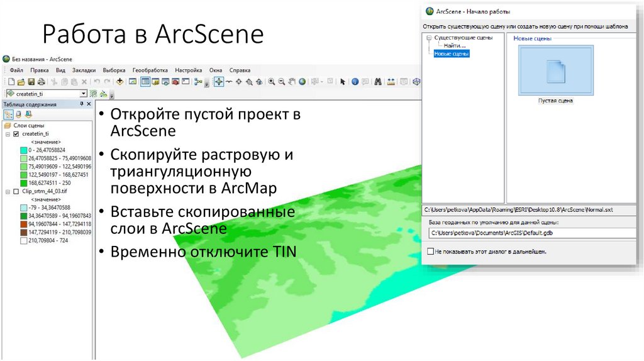Screen dimensions: 644x361
Task: Select the blue Identify tool
Action: point(355,81)
